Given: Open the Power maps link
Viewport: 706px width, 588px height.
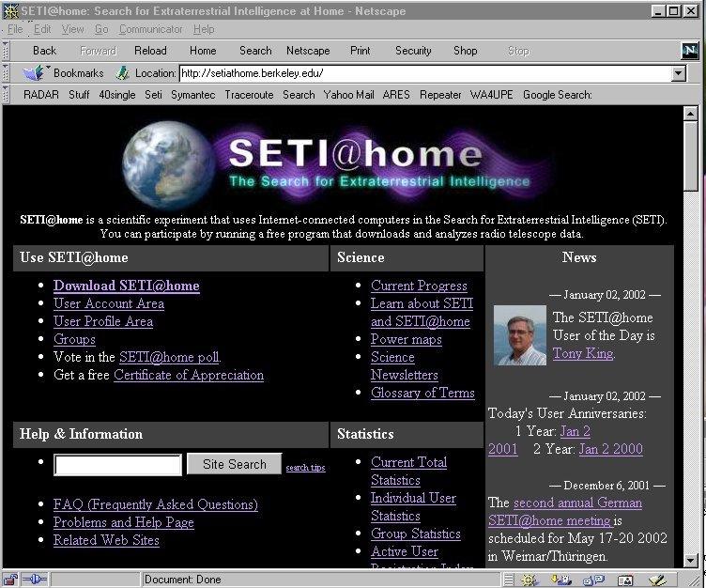Looking at the screenshot, I should [407, 339].
